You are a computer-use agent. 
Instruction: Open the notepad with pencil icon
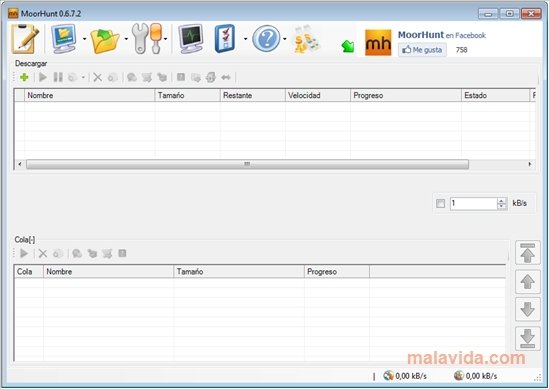25,39
